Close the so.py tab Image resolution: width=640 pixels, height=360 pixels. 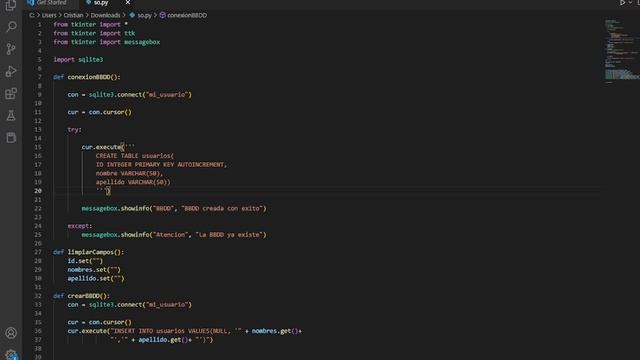tap(128, 3)
